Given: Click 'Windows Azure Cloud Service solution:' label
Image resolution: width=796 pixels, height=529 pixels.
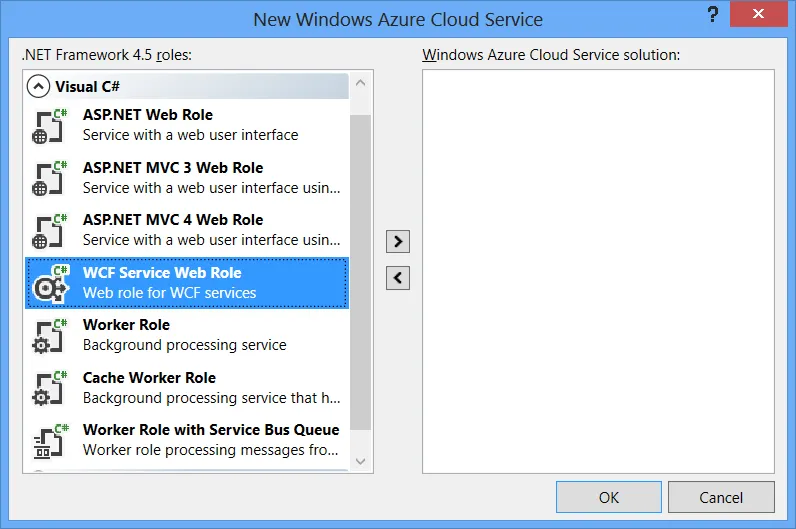Looking at the screenshot, I should [551, 55].
